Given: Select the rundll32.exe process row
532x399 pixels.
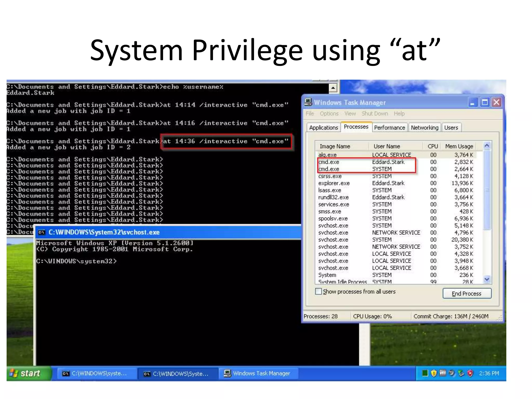Looking at the screenshot, I should coord(397,197).
